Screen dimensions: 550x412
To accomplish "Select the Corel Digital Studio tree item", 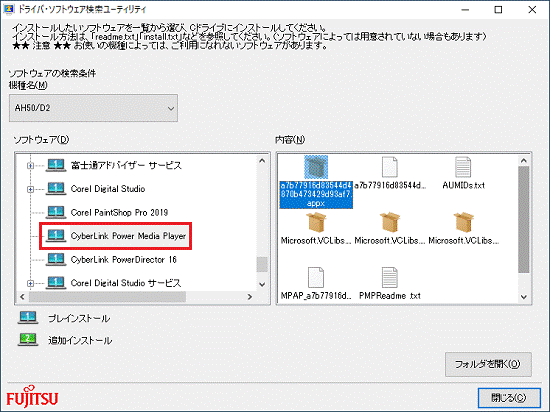I will point(108,189).
